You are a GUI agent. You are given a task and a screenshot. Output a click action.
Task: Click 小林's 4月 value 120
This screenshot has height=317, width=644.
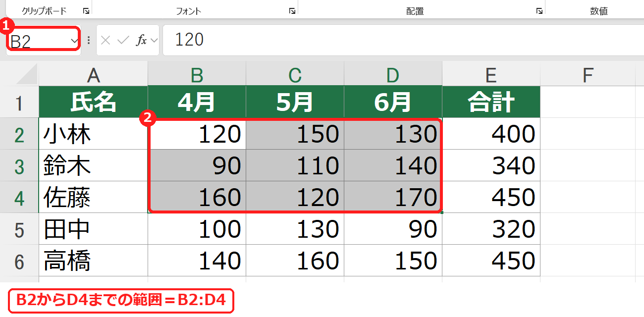197,134
